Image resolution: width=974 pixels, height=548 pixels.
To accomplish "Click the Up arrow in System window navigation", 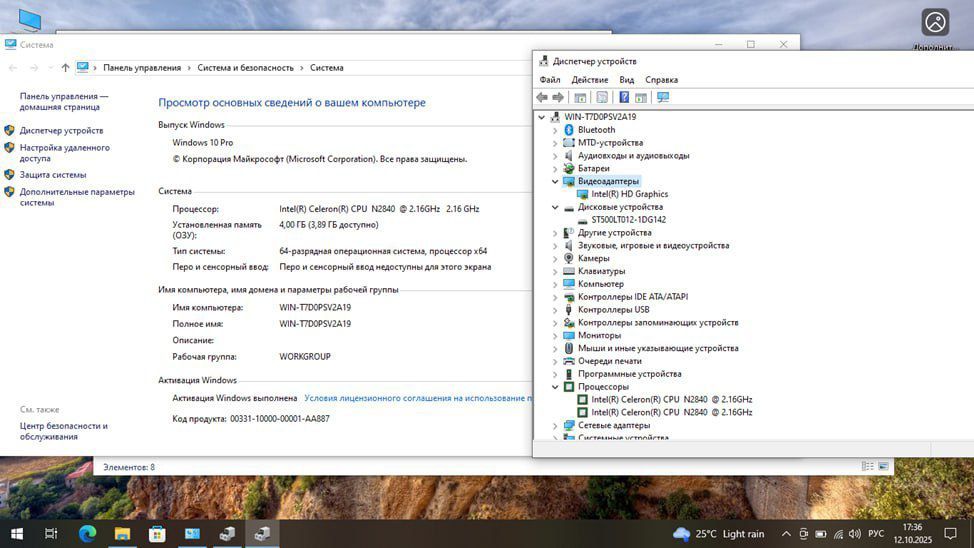I will pyautogui.click(x=65, y=68).
